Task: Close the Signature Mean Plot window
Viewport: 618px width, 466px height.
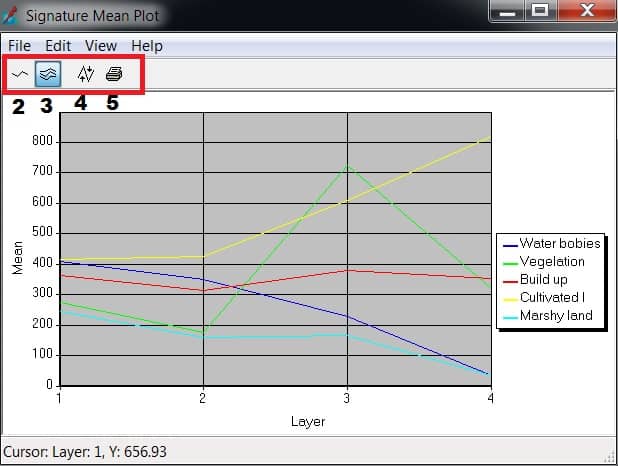Action: tap(587, 10)
